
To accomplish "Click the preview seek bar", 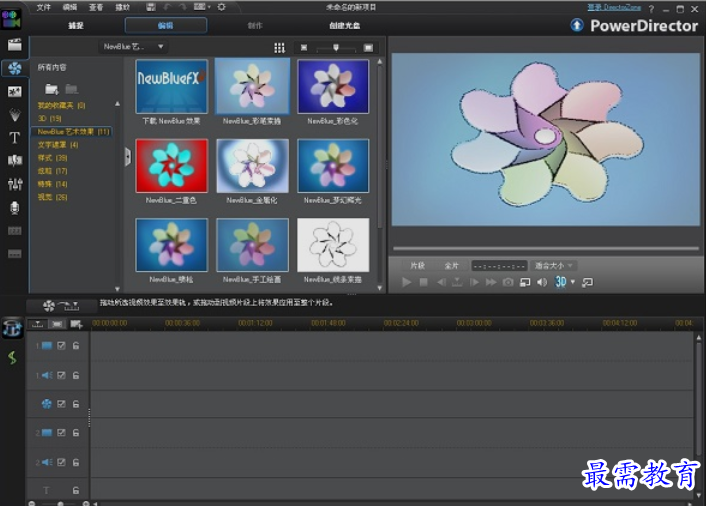I will (x=546, y=248).
